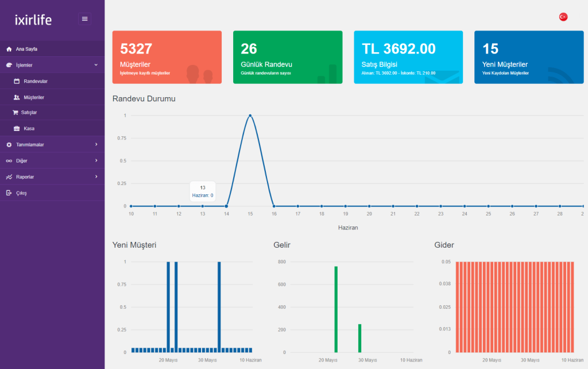Click the Turkish flag language icon

pos(563,17)
